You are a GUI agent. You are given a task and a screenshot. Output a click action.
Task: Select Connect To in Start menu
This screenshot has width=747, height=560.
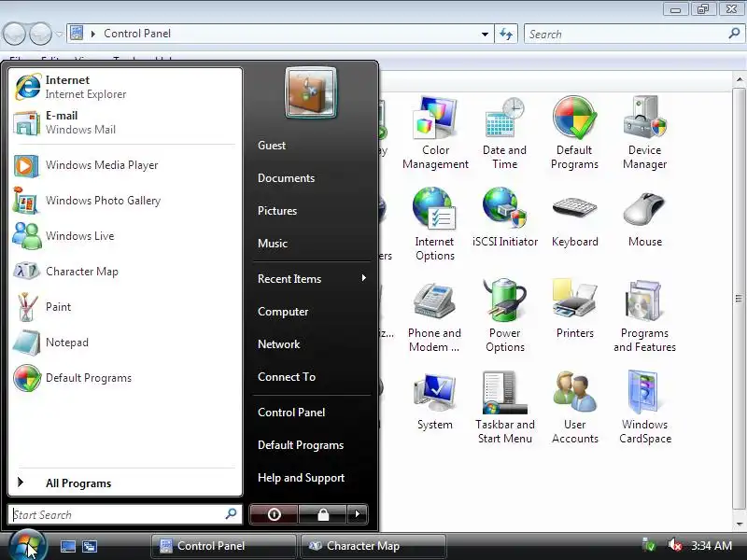coord(312,377)
